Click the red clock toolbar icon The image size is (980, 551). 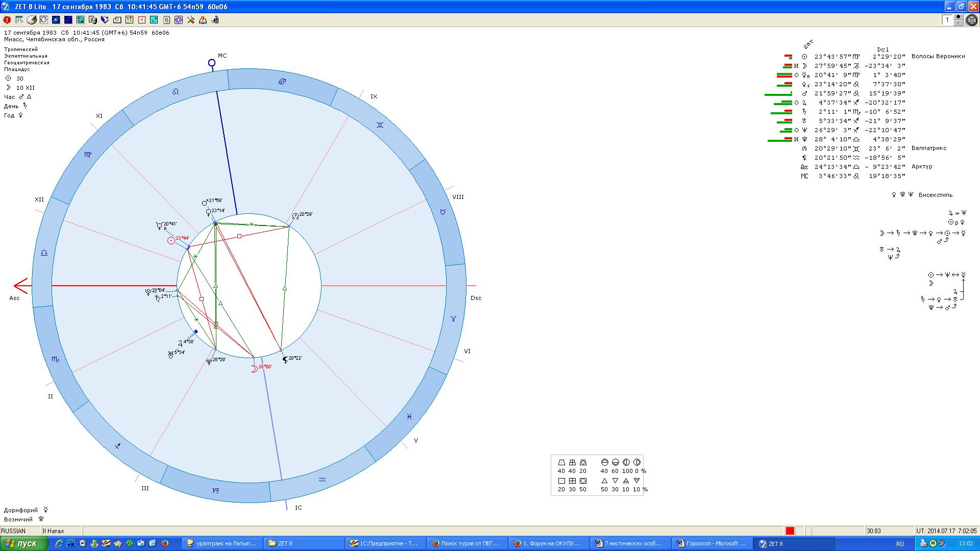[x=141, y=20]
